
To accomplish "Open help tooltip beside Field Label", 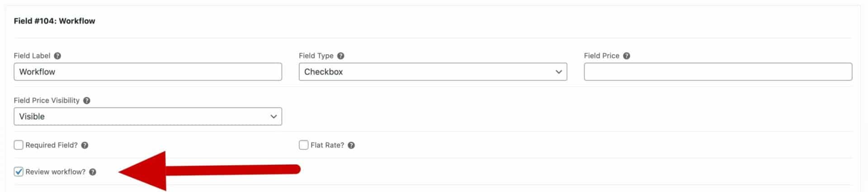I will 57,56.
